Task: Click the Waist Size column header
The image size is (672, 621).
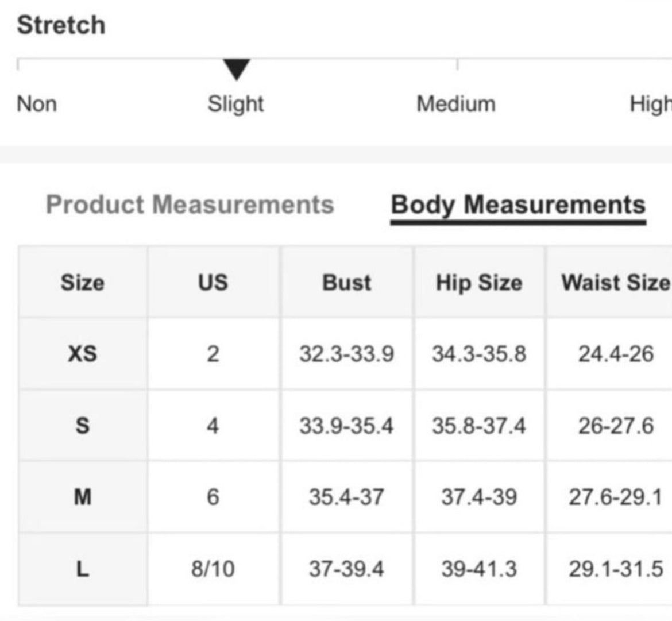Action: click(616, 283)
